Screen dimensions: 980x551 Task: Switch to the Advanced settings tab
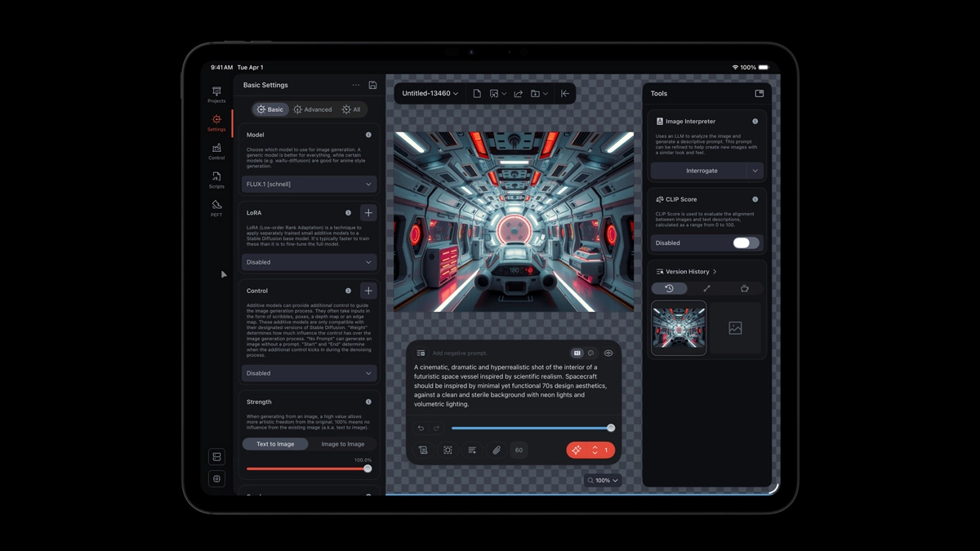coord(314,109)
